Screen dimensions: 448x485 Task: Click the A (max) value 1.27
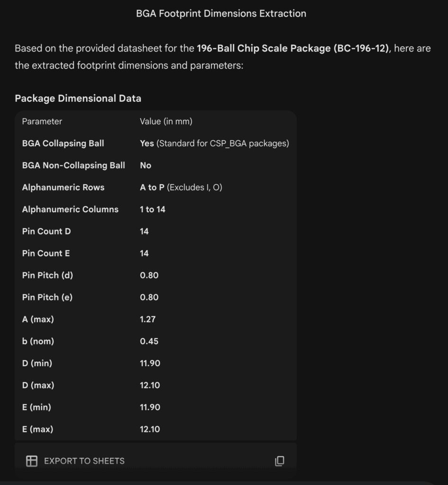pyautogui.click(x=147, y=319)
